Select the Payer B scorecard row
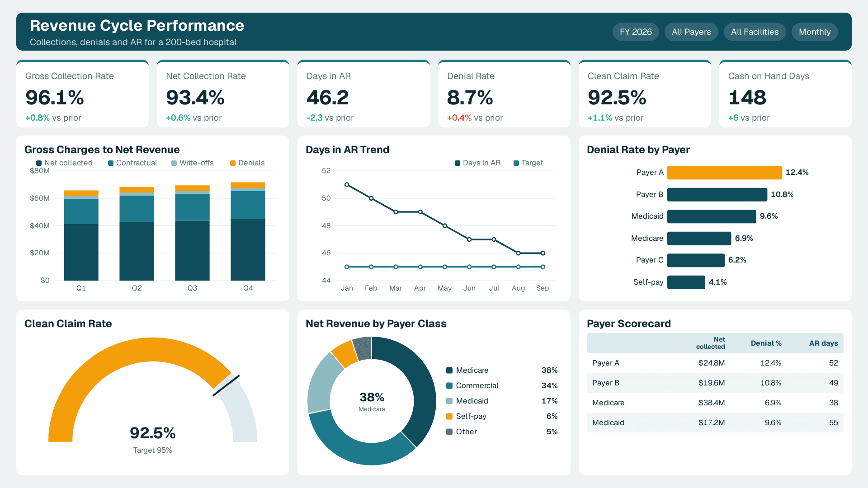Viewport: 868px width, 488px height. (x=715, y=383)
